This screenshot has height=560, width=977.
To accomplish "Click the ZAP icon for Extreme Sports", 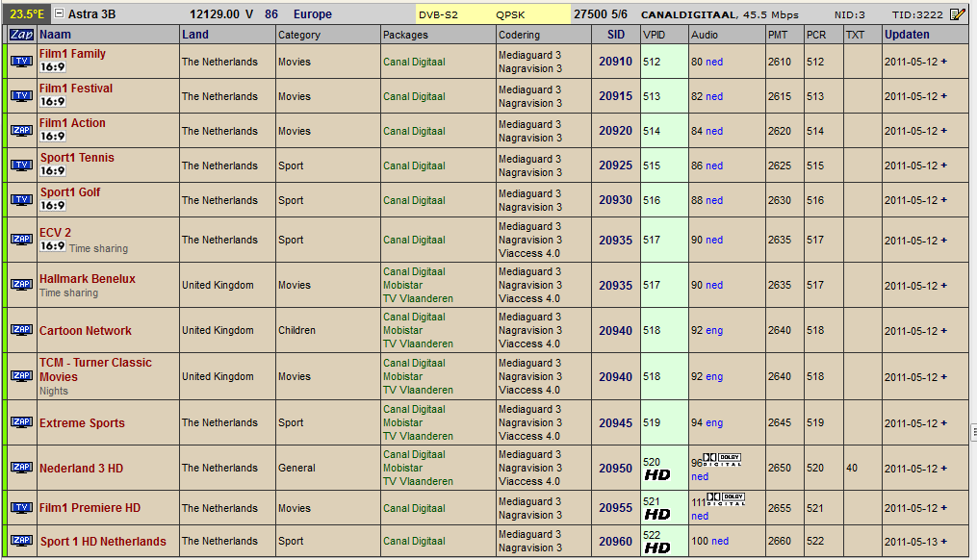I will (x=21, y=422).
